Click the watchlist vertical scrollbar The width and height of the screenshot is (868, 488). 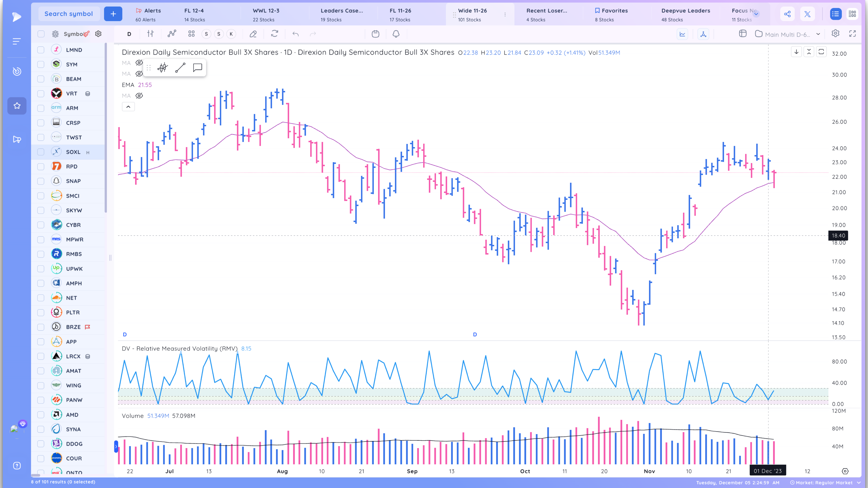tap(106, 127)
